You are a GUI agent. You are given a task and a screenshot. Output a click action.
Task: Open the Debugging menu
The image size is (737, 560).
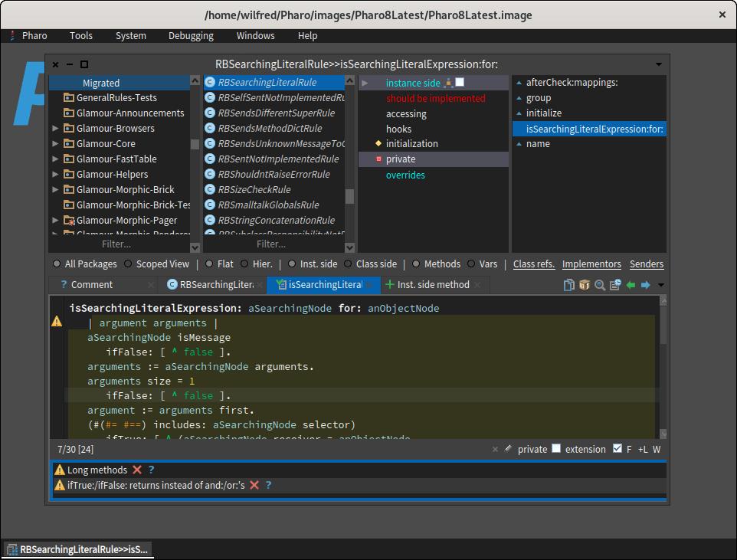(191, 35)
